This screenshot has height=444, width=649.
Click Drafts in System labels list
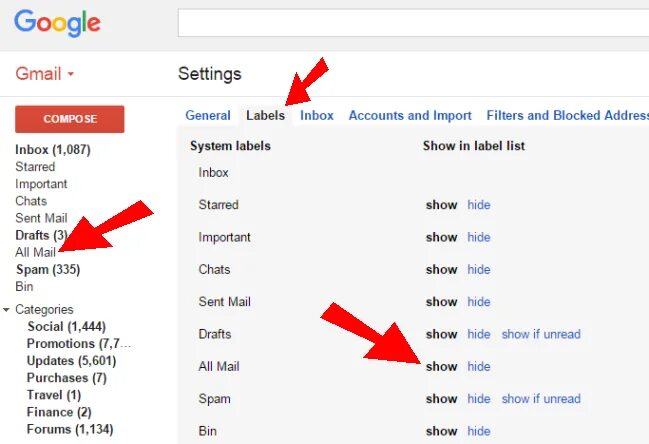coord(214,334)
